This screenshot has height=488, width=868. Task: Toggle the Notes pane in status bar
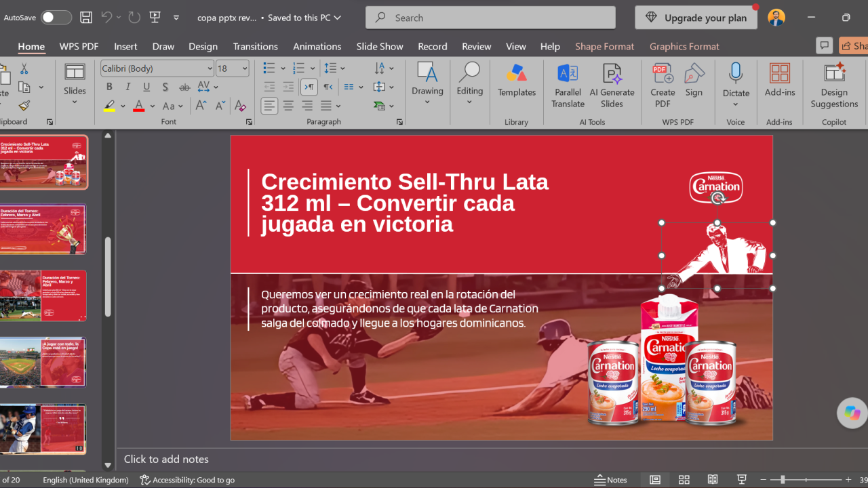pos(610,480)
